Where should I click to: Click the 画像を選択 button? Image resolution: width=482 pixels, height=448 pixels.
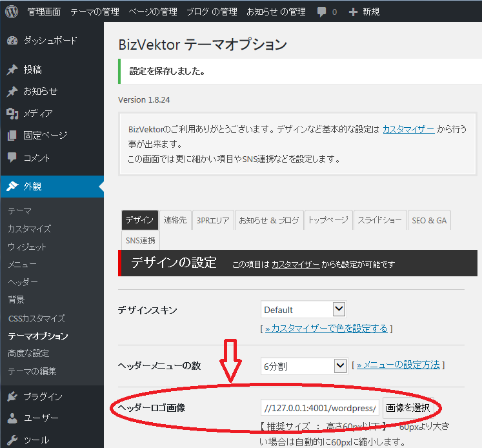point(407,408)
